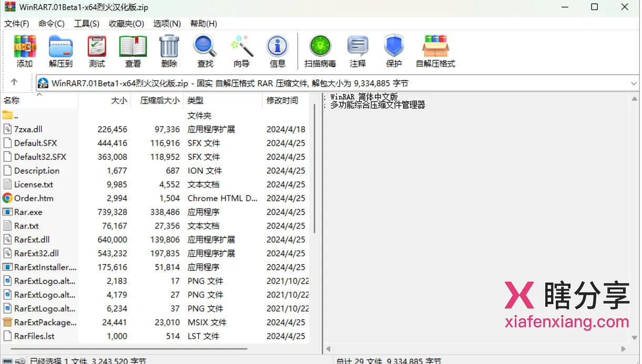Screen dimensions: 642x364
Task: Run the Test (测试) archive tool
Action: point(97,51)
